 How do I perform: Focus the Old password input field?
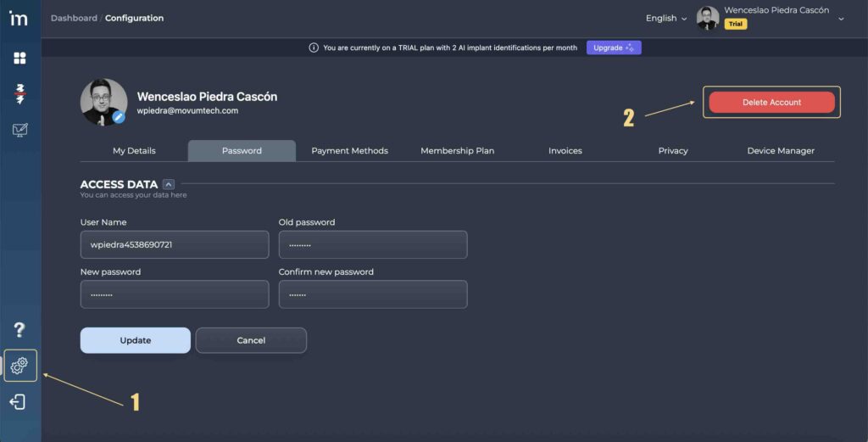tap(373, 245)
